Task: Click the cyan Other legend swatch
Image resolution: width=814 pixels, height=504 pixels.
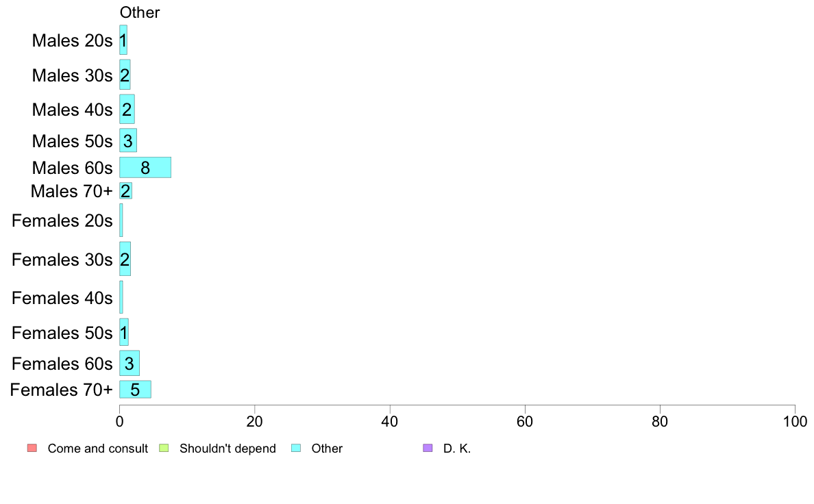Action: click(296, 448)
